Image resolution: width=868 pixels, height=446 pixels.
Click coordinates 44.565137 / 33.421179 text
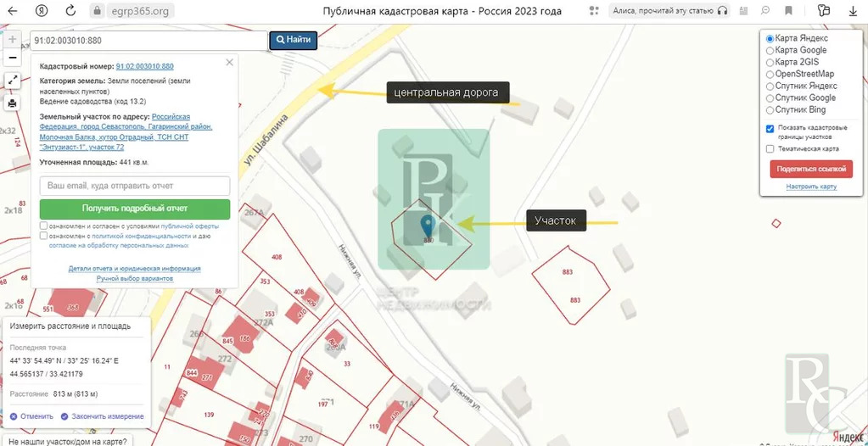[x=47, y=374]
